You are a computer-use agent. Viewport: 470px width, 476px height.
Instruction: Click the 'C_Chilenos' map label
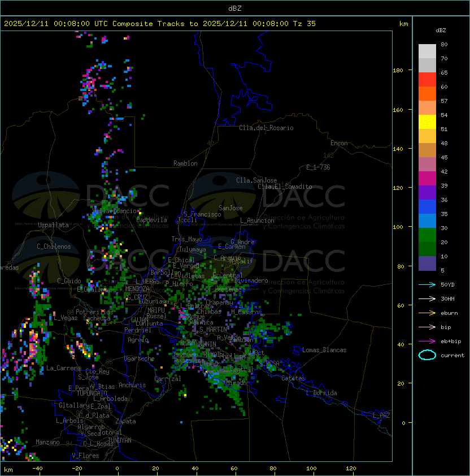click(x=54, y=246)
